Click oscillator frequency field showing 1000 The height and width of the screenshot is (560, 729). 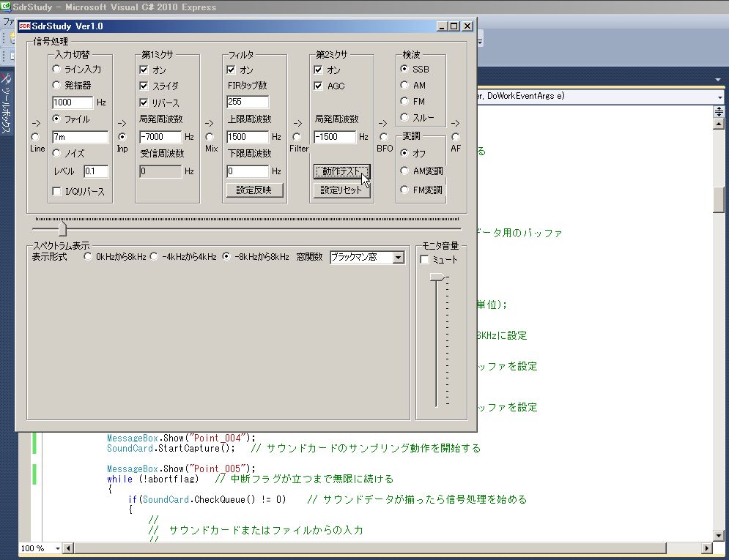(73, 102)
